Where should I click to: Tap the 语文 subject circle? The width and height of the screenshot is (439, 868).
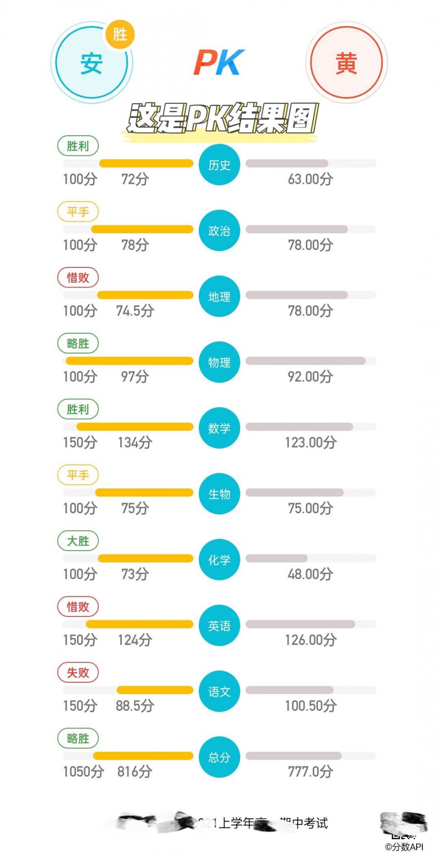[219, 692]
